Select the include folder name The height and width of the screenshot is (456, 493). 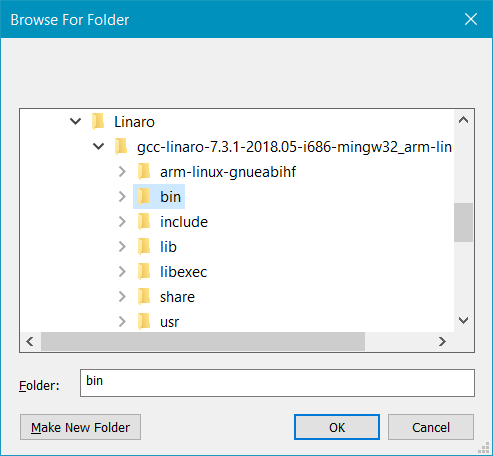coord(184,222)
